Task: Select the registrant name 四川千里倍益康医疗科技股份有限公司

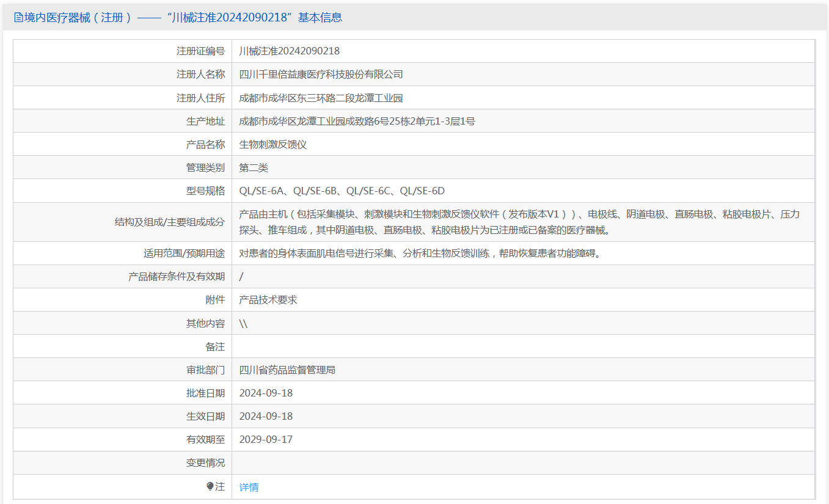Action: click(x=321, y=75)
